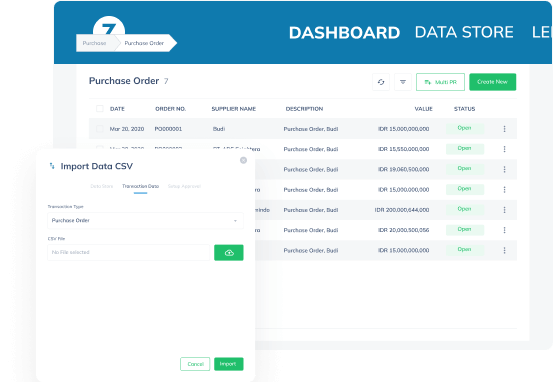
Task: Click the green Import button
Action: [x=229, y=364]
